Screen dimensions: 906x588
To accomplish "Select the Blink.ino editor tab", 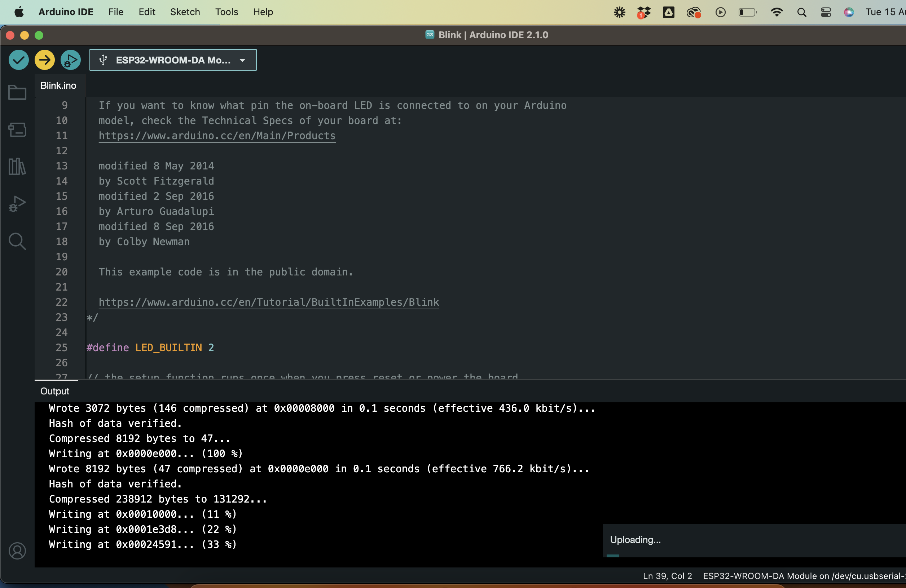I will [58, 86].
